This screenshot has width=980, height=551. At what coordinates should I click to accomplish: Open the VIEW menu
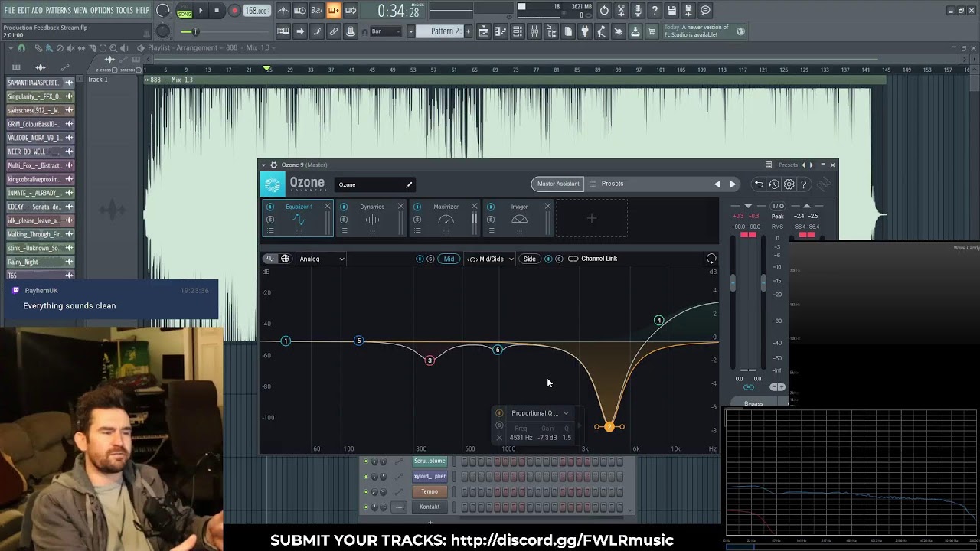(x=80, y=11)
